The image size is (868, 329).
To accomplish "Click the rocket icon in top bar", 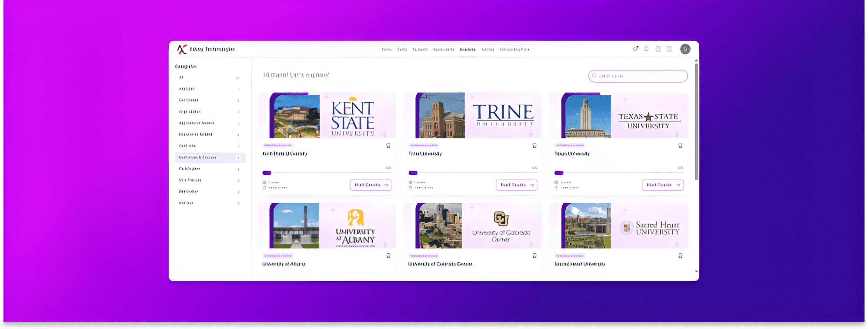I will [x=635, y=49].
